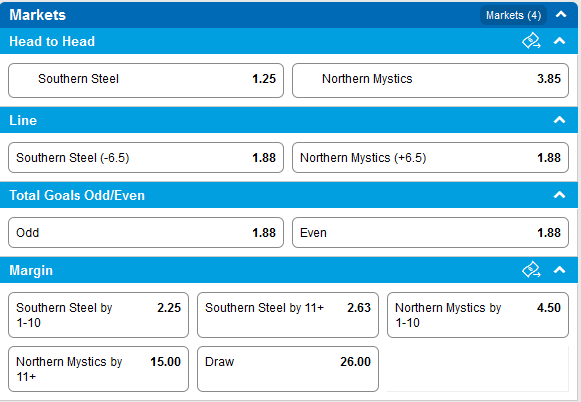
Task: Select Northern Mystics at 3.85 head to head
Action: pyautogui.click(x=430, y=80)
